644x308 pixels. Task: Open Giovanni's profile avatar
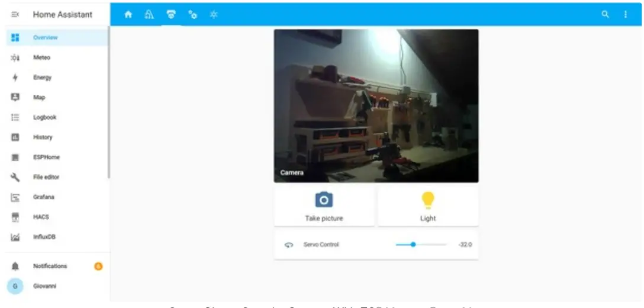tap(15, 286)
